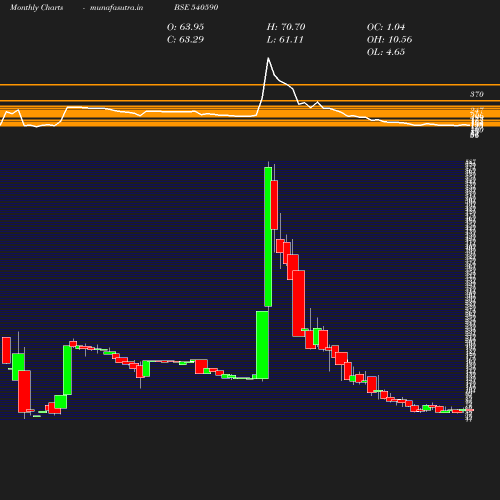Click the white line chart's highest peak

pyautogui.click(x=268, y=58)
